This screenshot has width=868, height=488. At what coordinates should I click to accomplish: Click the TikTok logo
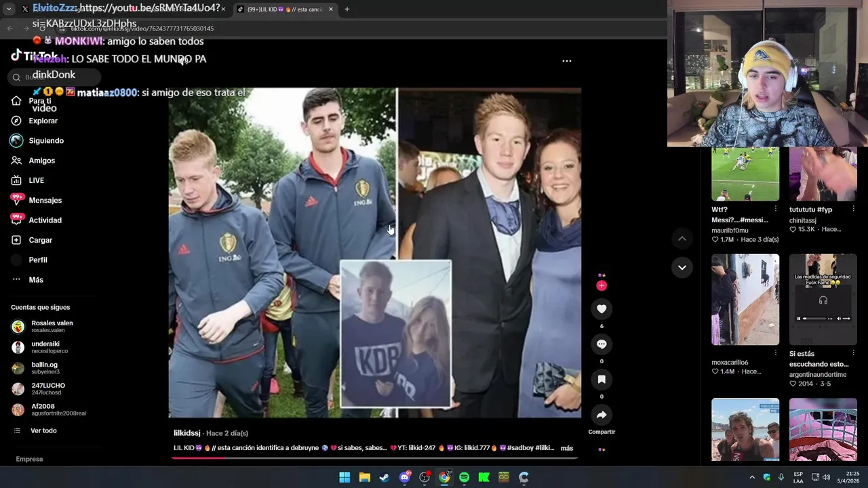[x=34, y=56]
